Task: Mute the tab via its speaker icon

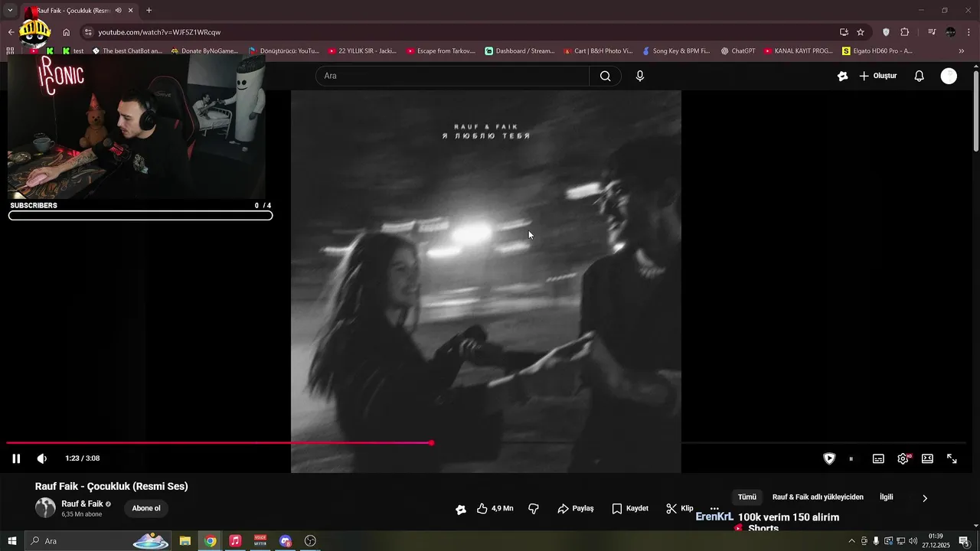Action: [x=118, y=11]
